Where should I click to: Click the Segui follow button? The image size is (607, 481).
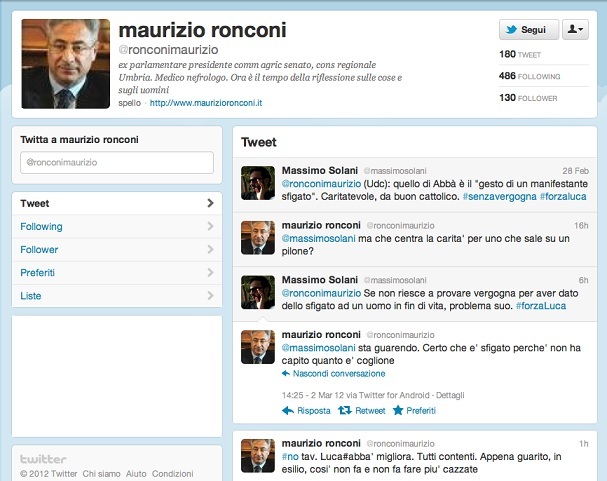pyautogui.click(x=529, y=30)
